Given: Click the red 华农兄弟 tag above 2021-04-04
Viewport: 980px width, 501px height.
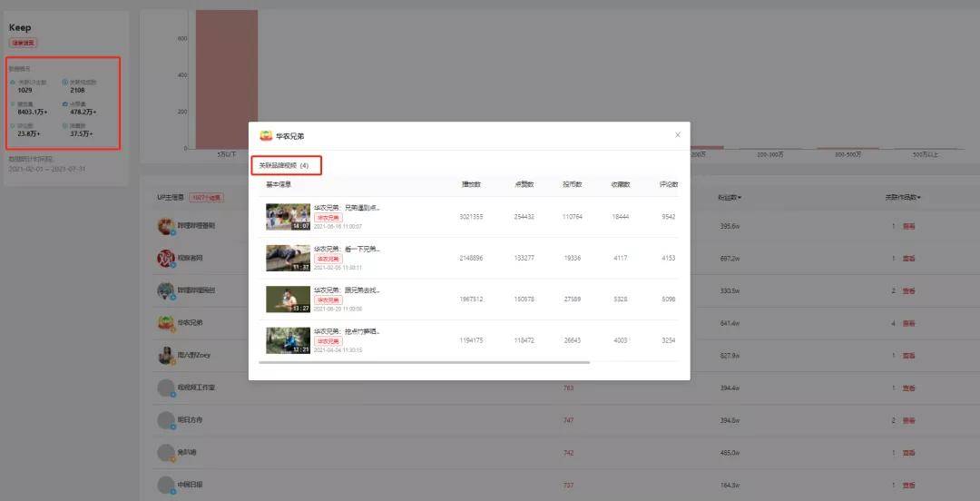Looking at the screenshot, I should 328,341.
